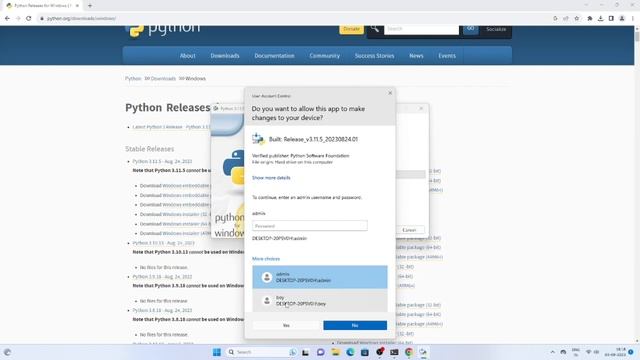Open the Windows Start menu
The width and height of the screenshot is (640, 360).
[x=217, y=352]
